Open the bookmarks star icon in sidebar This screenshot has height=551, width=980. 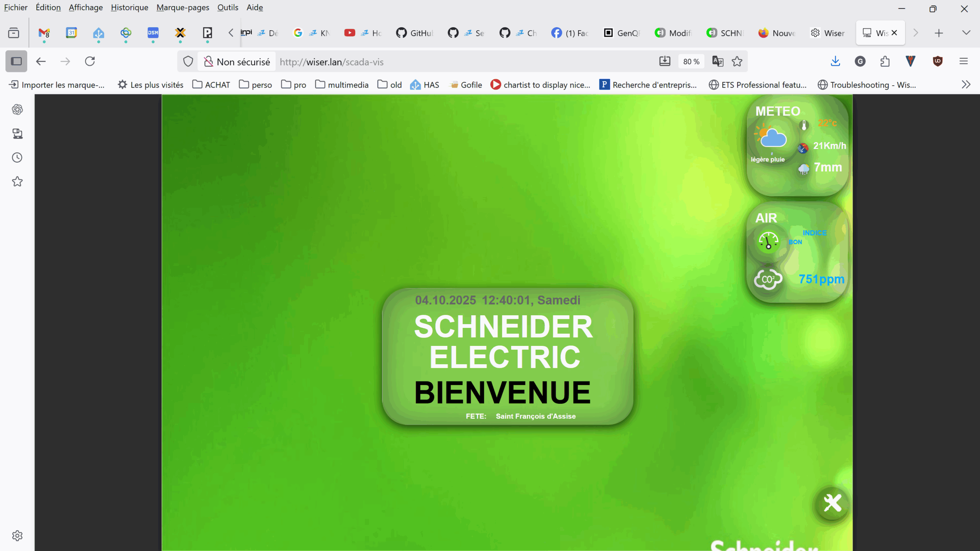coord(17,181)
